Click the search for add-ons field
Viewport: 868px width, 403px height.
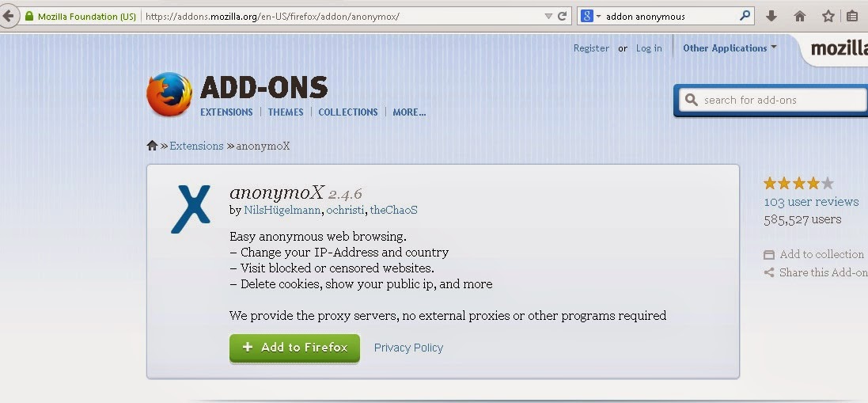click(774, 101)
